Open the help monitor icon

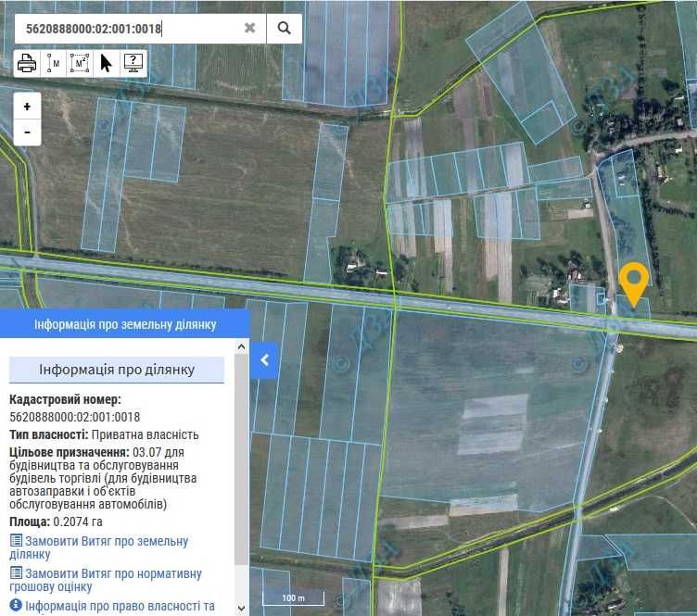point(133,64)
